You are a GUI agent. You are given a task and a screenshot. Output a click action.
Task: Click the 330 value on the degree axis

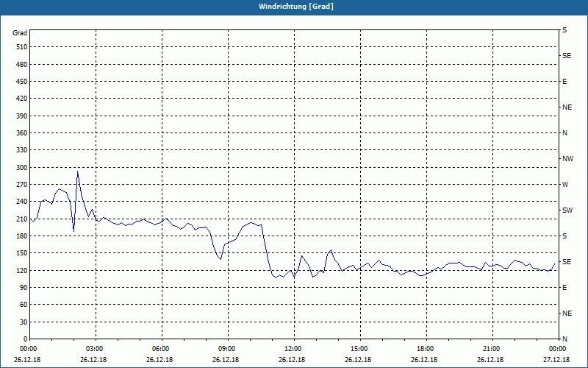pyautogui.click(x=22, y=150)
